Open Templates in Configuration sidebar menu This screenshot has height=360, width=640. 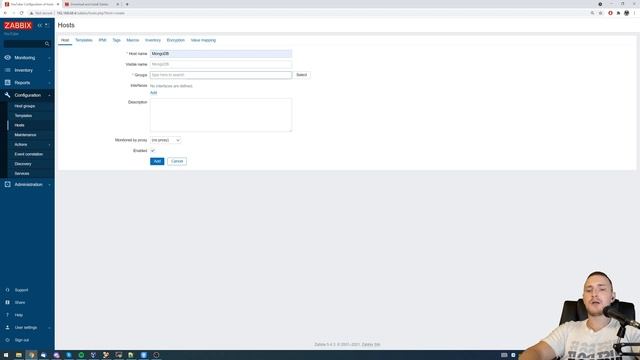[x=23, y=116]
